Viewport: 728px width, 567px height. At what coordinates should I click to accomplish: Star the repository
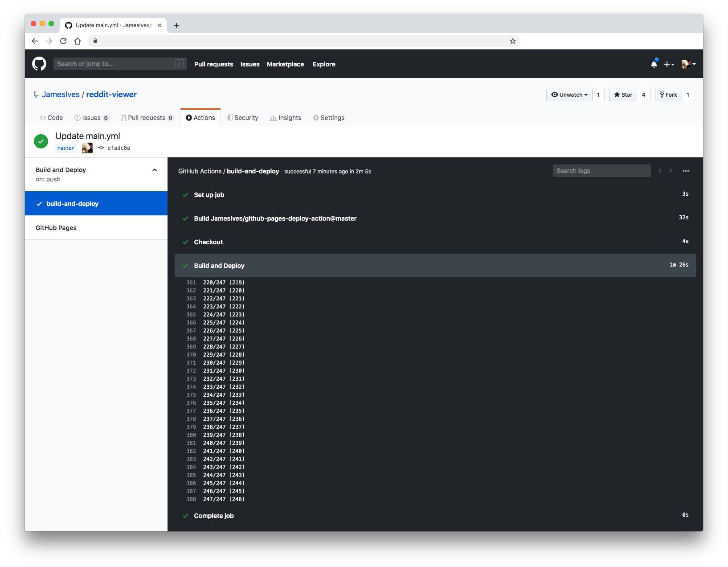pos(623,95)
